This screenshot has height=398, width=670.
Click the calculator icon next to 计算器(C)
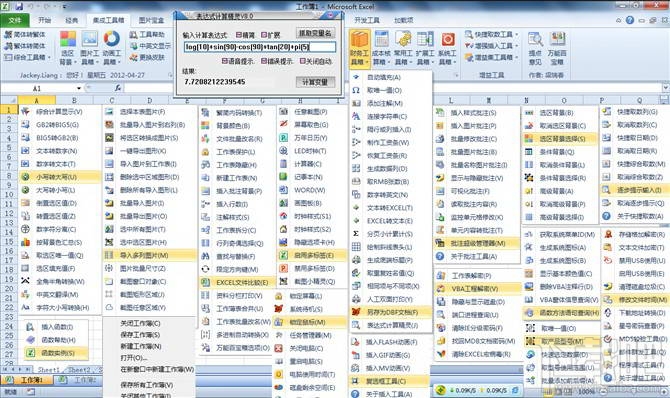283,164
